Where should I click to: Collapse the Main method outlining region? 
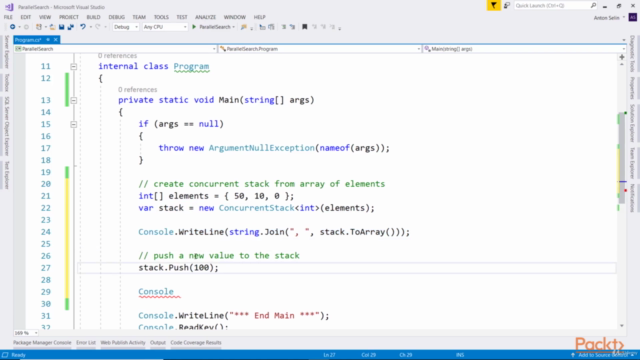(x=73, y=100)
